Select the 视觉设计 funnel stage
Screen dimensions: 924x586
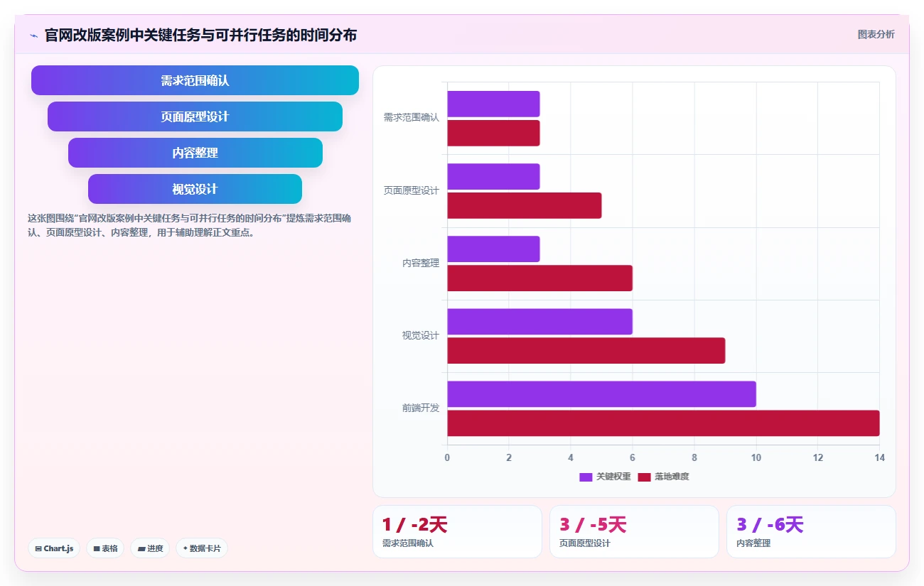[x=195, y=189]
